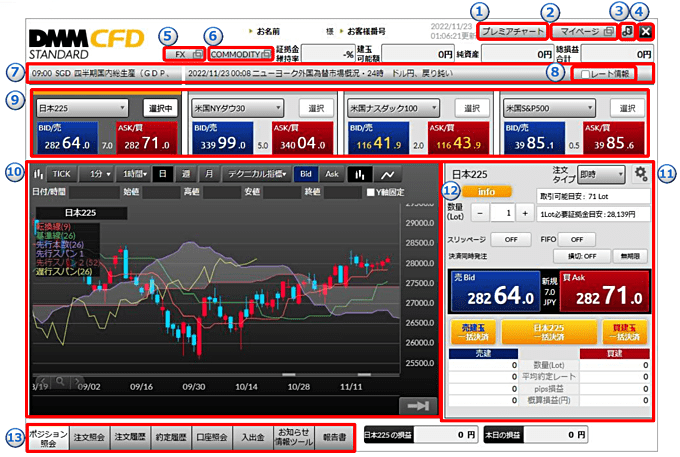Open the テクニカル指標 dropdown
Viewport: 680px width, 457px height.
[257, 174]
